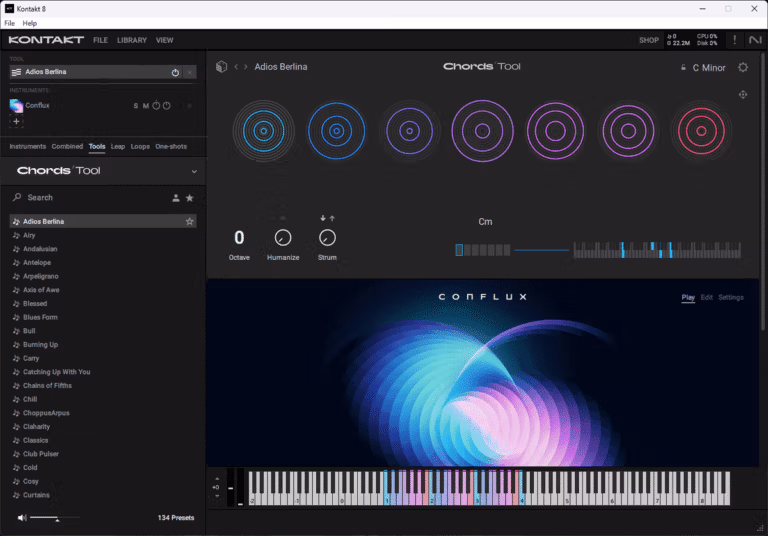Trigger the fourth purple chord pad

[x=482, y=131]
